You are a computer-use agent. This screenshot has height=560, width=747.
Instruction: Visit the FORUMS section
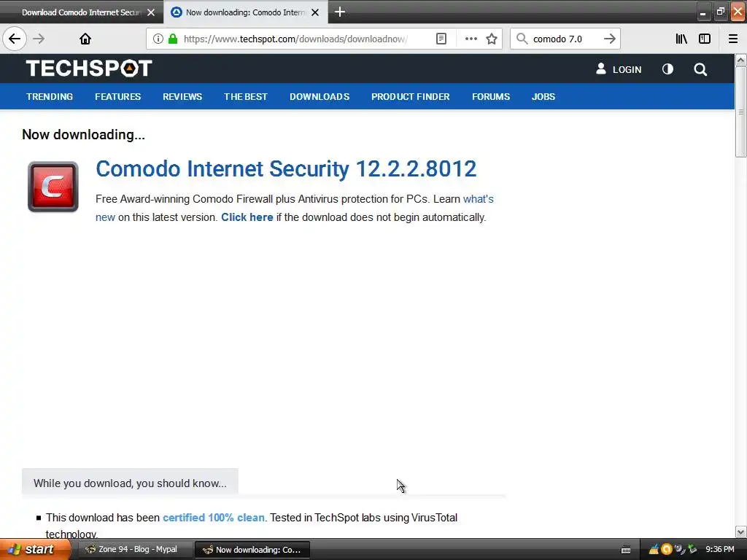pos(491,97)
